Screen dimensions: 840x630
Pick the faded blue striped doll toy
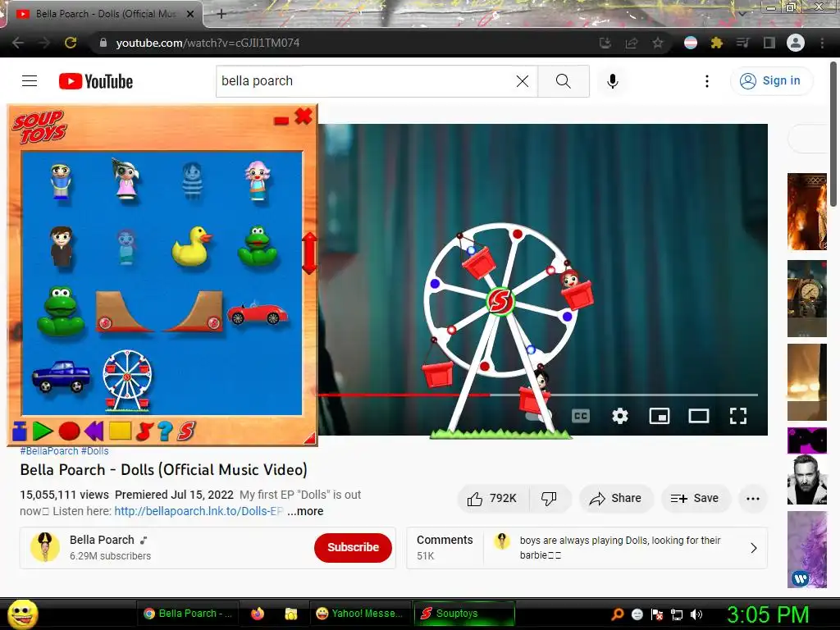pyautogui.click(x=192, y=181)
